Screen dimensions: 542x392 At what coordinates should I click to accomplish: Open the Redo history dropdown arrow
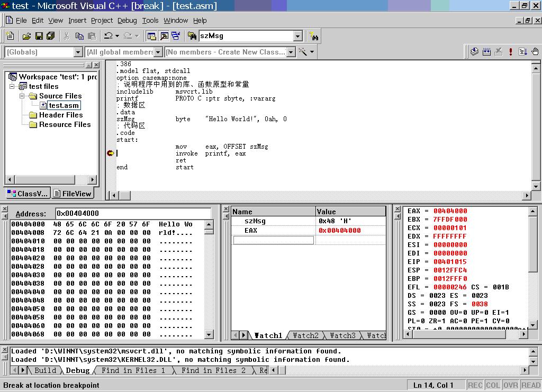[x=137, y=36]
